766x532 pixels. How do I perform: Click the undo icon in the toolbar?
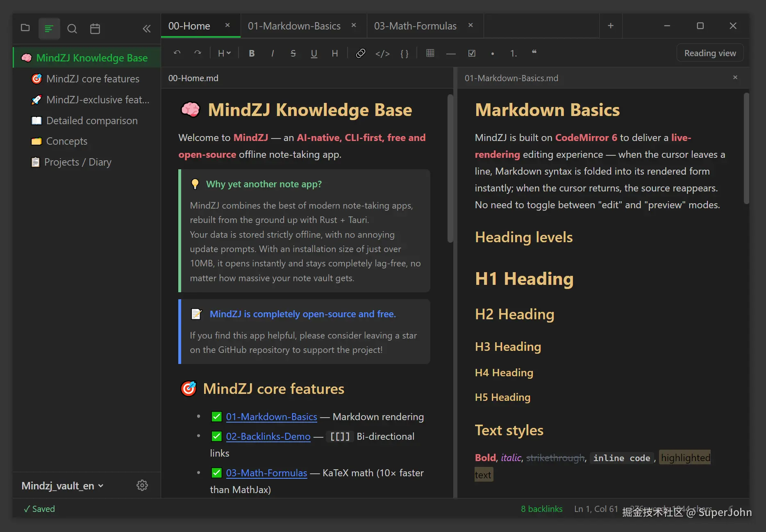tap(177, 53)
